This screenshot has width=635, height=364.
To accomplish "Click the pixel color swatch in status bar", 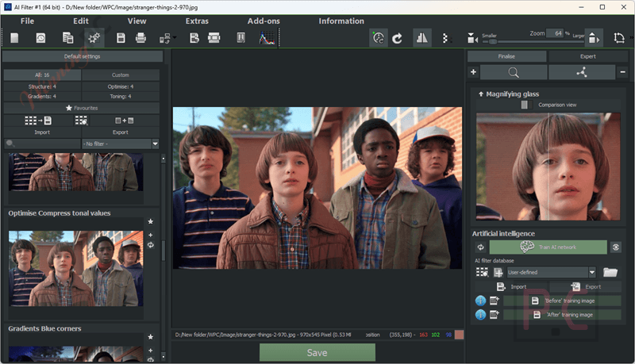I will click(460, 335).
